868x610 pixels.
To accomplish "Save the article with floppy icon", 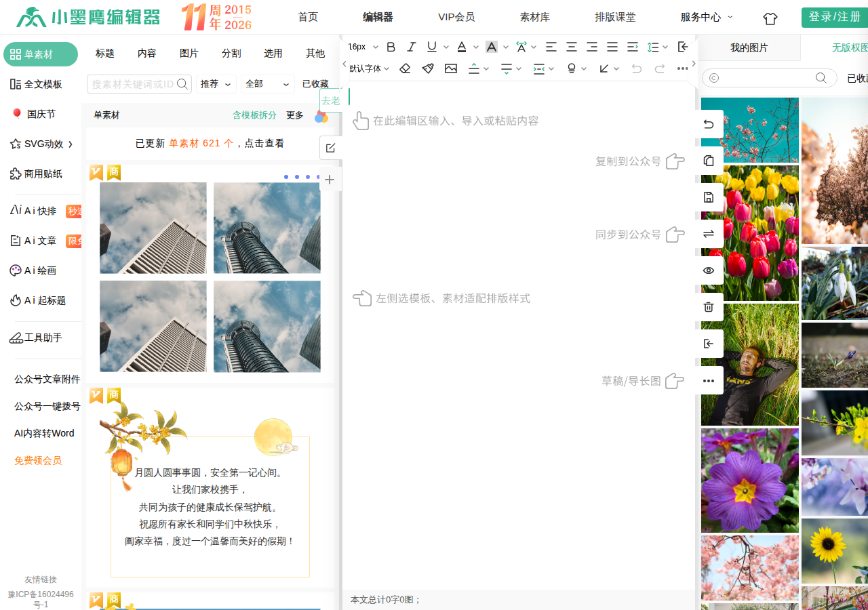I will tap(709, 197).
